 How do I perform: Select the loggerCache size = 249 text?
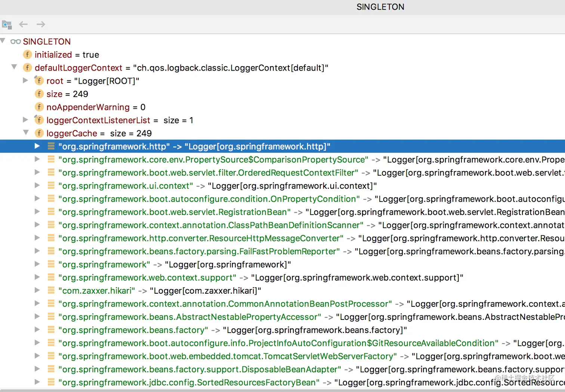[x=99, y=133]
